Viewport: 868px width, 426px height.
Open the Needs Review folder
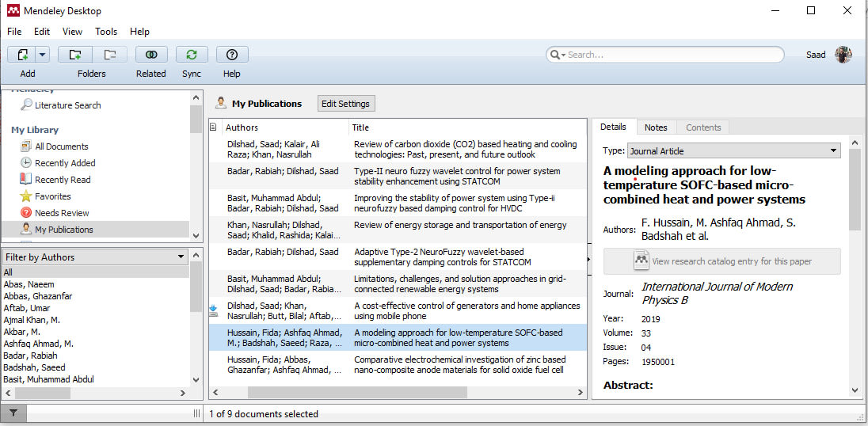(62, 213)
